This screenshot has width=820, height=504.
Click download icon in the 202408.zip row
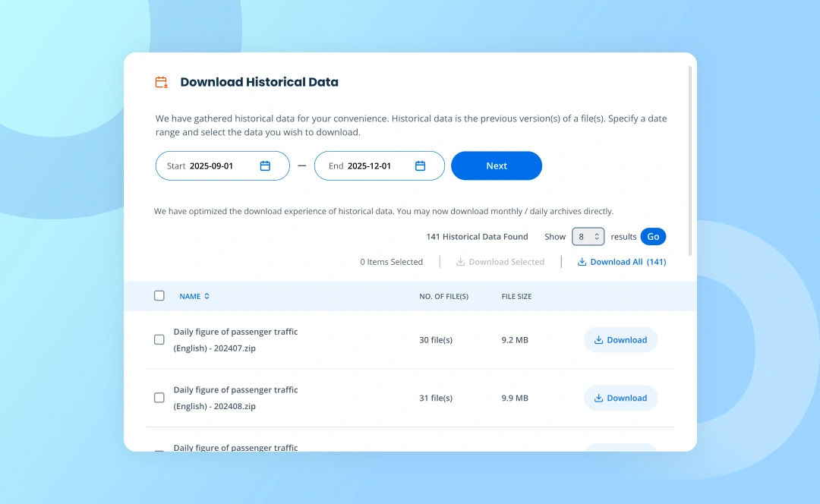point(598,398)
